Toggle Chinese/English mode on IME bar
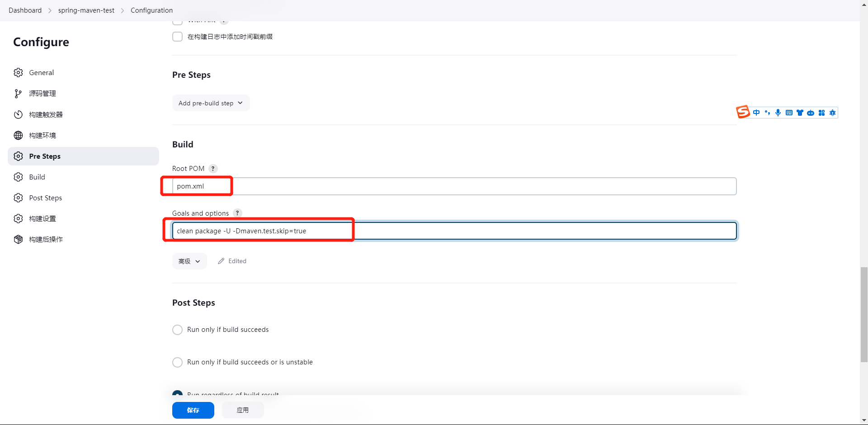Viewport: 868px width, 425px height. pos(756,113)
